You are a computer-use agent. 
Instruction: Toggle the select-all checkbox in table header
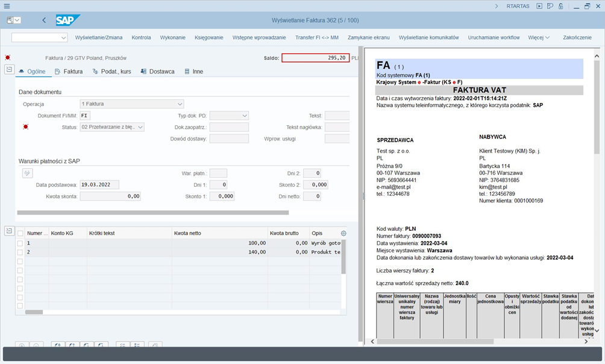click(x=20, y=233)
